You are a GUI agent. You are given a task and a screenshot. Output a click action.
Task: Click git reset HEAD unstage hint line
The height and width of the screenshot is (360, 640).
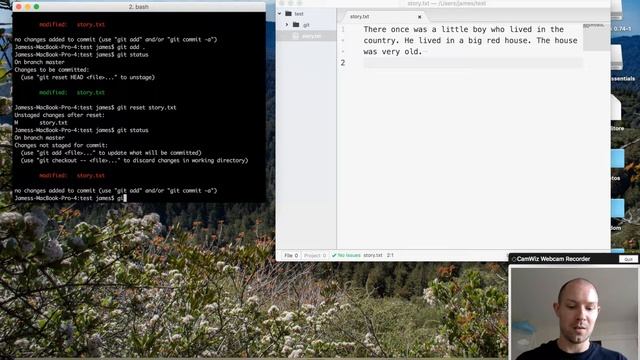(88, 77)
